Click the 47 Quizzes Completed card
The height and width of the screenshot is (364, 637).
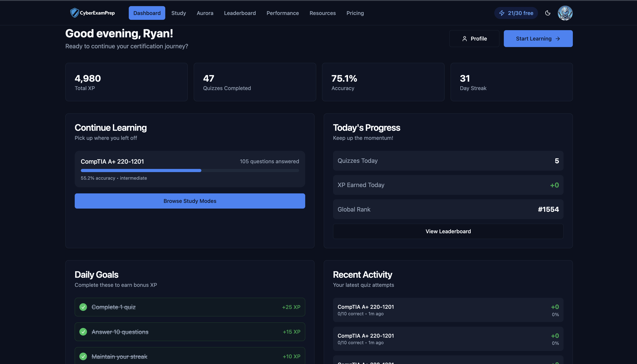pos(255,82)
